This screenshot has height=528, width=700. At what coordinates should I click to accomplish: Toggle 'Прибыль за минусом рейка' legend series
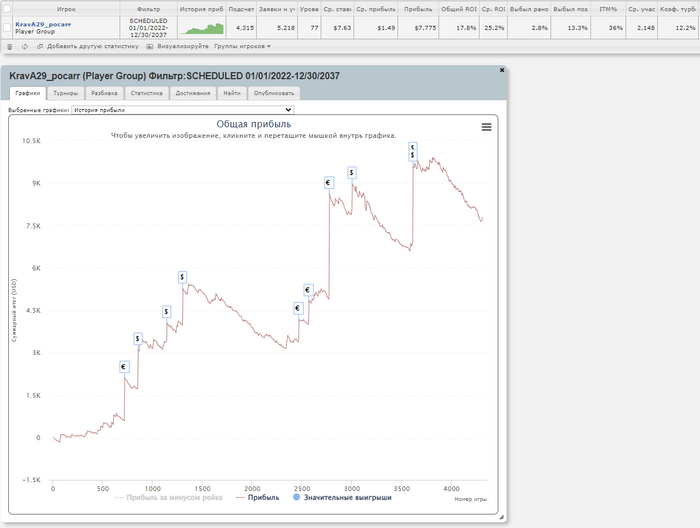pyautogui.click(x=169, y=497)
